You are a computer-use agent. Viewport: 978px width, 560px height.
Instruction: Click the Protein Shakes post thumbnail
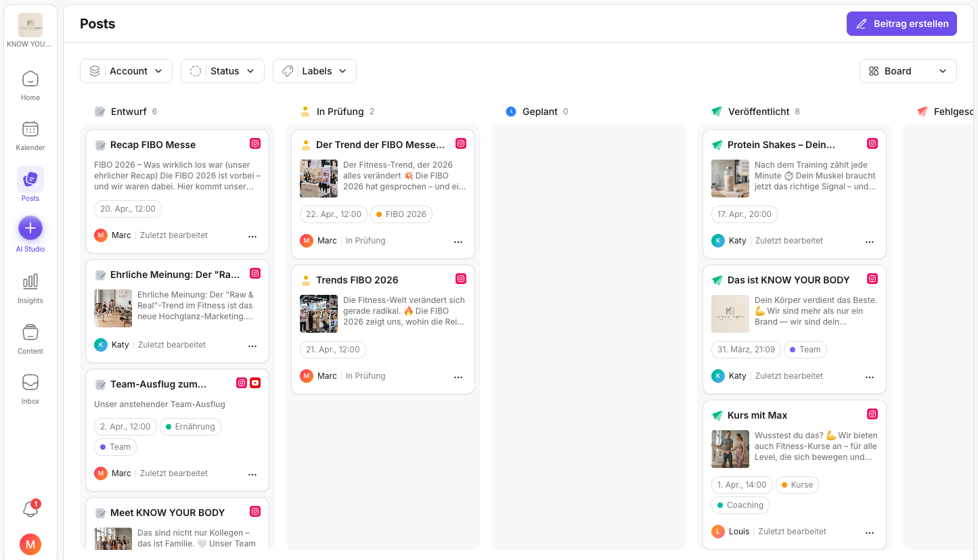[x=730, y=179]
